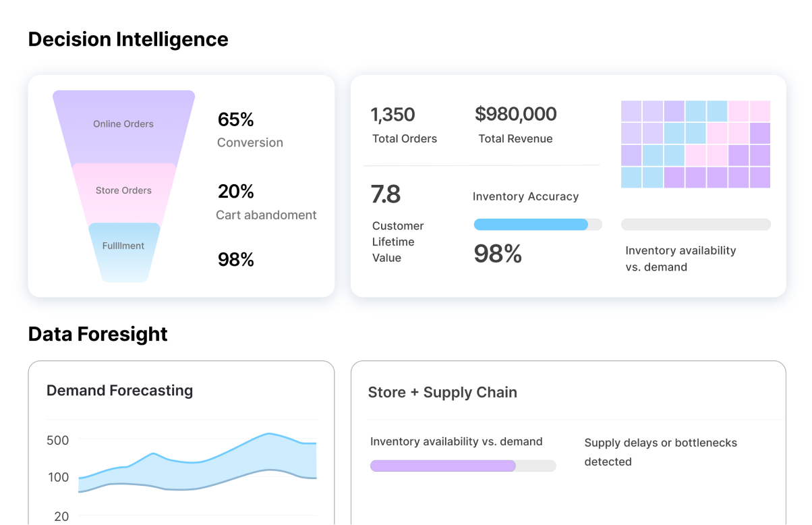Click the Store + Supply Chain heading
The width and height of the screenshot is (812, 525).
[442, 393]
